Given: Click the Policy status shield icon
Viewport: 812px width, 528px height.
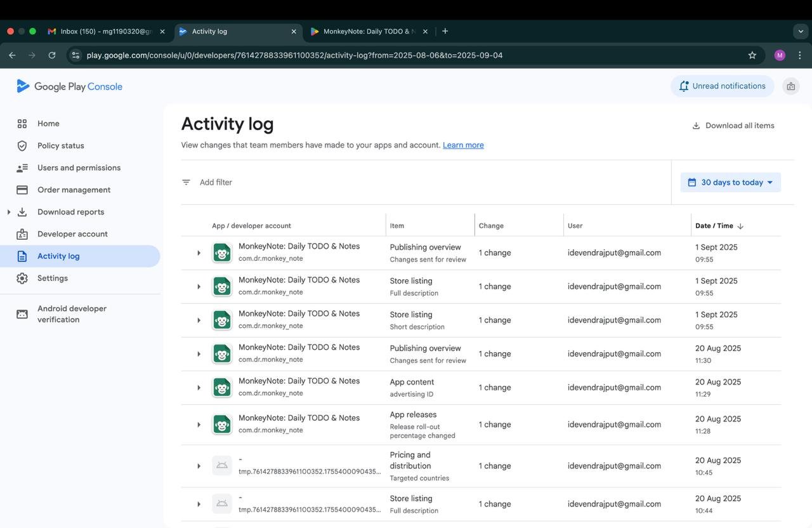Looking at the screenshot, I should (x=22, y=146).
